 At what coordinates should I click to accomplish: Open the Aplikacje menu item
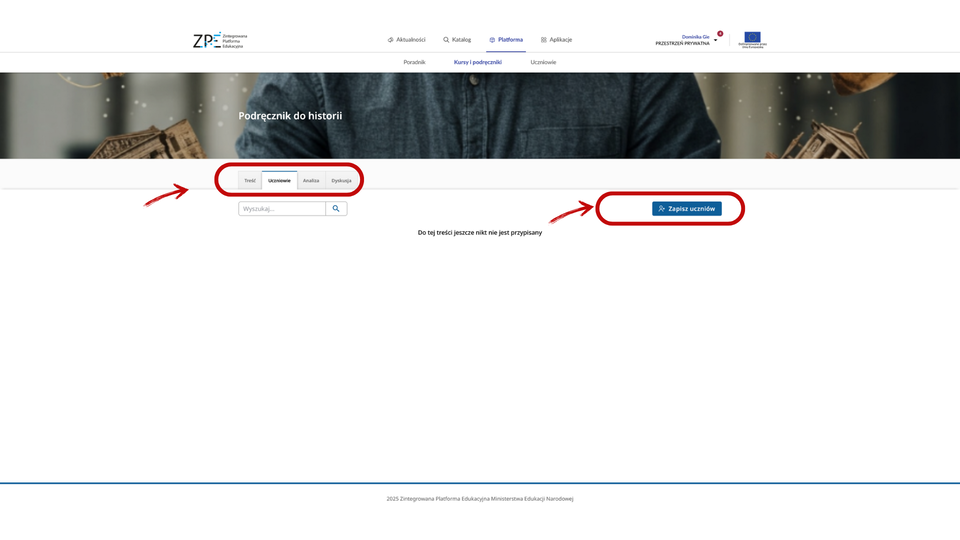(556, 40)
